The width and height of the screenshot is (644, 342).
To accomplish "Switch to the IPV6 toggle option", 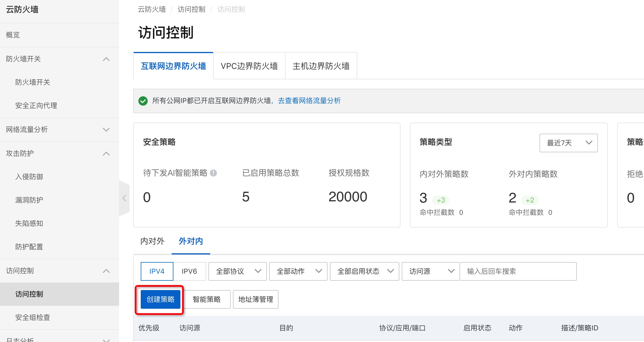I will 189,271.
